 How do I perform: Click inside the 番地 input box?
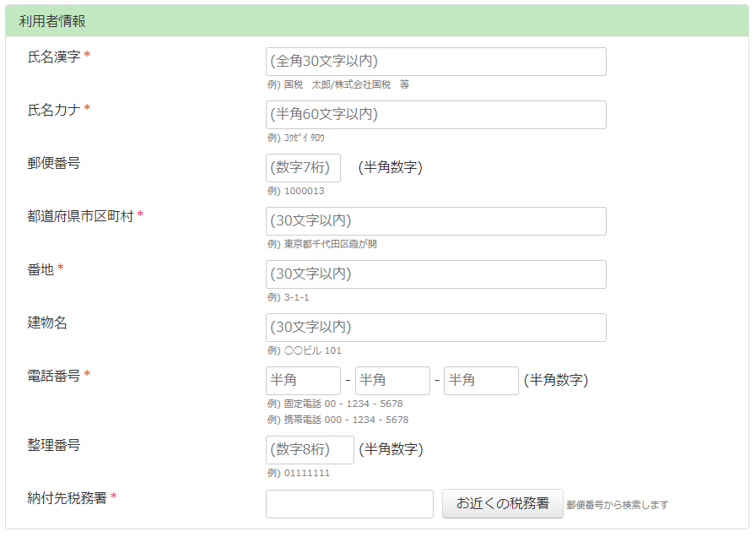coord(435,274)
